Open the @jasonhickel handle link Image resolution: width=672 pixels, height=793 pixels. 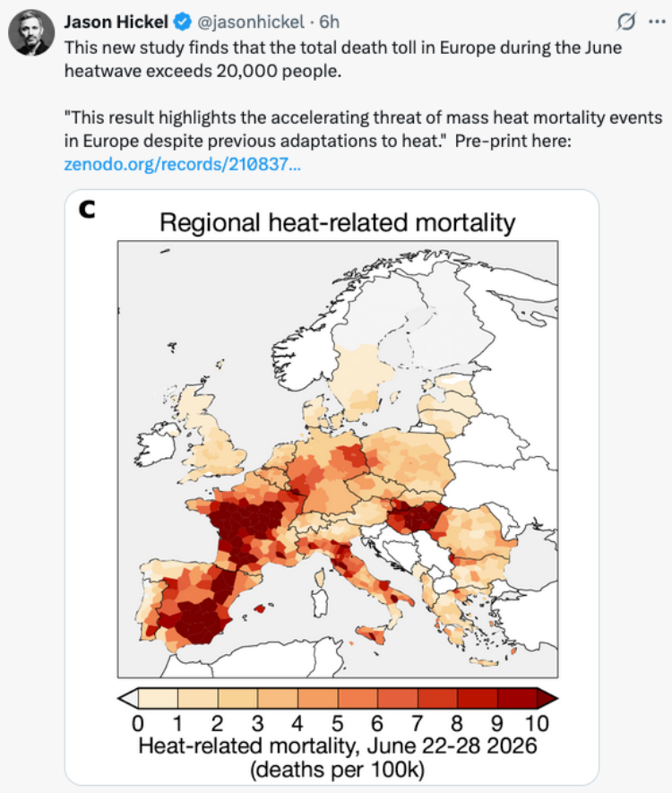pyautogui.click(x=250, y=22)
